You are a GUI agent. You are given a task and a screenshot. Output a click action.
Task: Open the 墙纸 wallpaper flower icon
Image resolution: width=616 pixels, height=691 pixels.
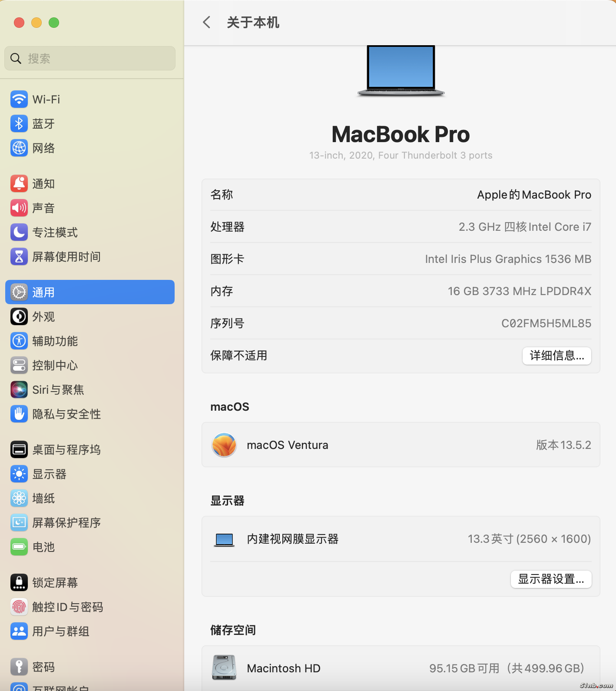(x=19, y=498)
